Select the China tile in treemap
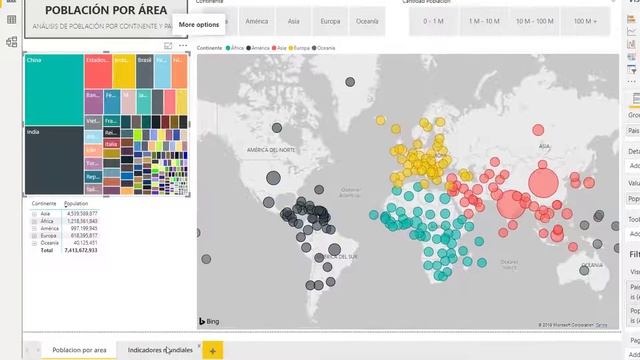640x360 pixels. tap(54, 90)
